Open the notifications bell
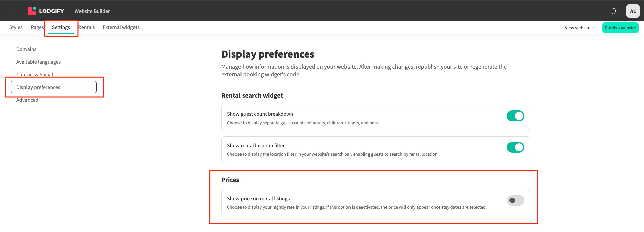 click(x=613, y=11)
